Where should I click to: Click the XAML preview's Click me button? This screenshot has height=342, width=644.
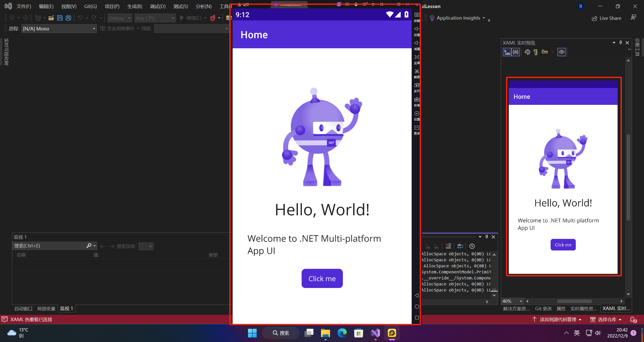[x=563, y=245]
